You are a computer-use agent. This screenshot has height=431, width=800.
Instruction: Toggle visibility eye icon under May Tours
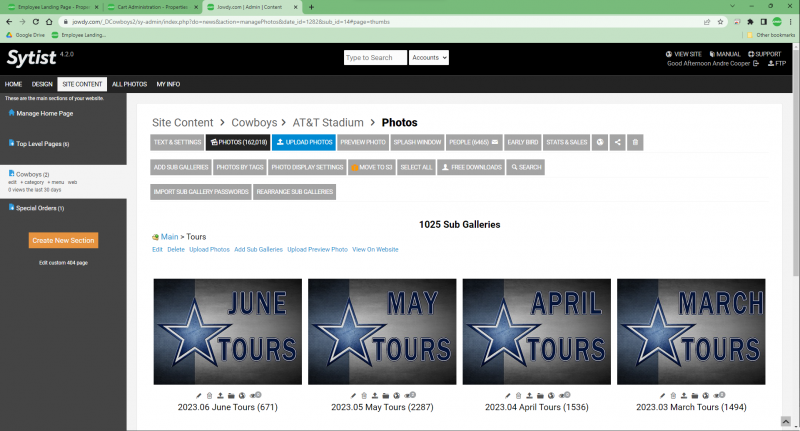410,395
